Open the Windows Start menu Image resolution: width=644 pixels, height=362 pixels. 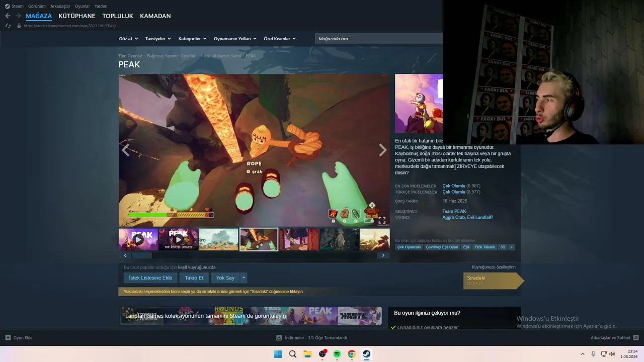tap(278, 354)
